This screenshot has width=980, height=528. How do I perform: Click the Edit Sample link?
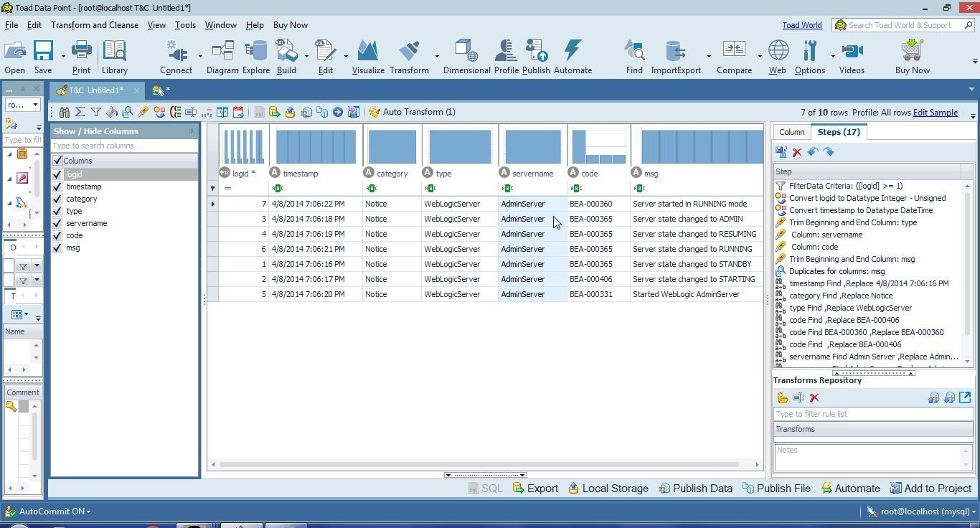(935, 113)
